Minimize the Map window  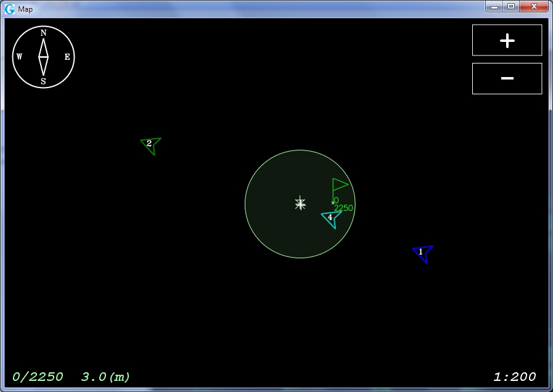coord(494,6)
